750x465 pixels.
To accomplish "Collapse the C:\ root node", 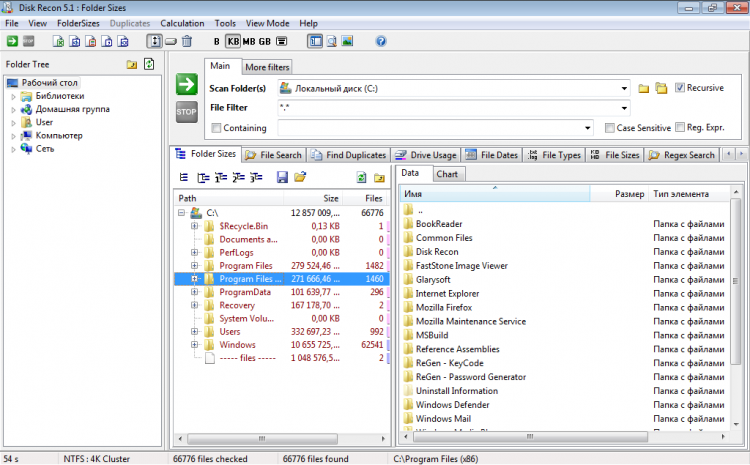I will [x=181, y=212].
